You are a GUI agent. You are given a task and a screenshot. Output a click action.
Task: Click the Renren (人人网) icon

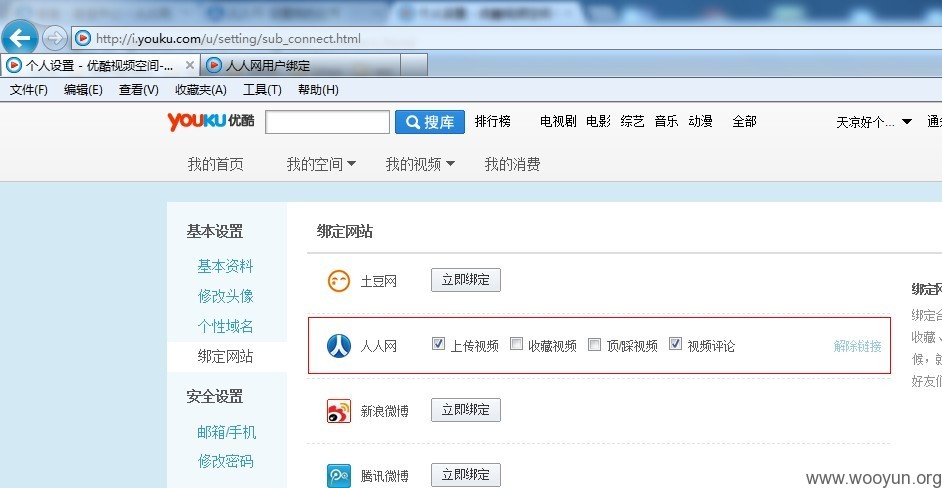coord(339,346)
